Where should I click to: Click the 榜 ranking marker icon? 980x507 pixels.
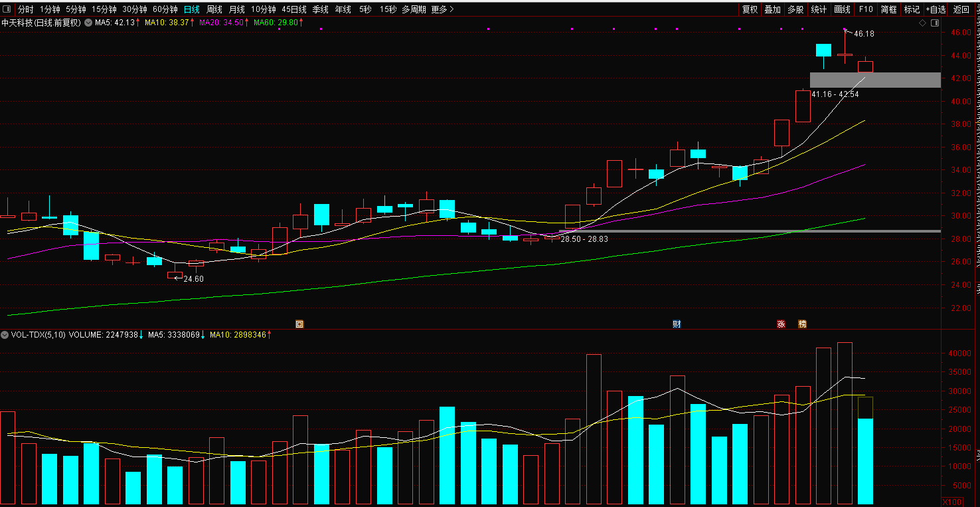(x=802, y=324)
